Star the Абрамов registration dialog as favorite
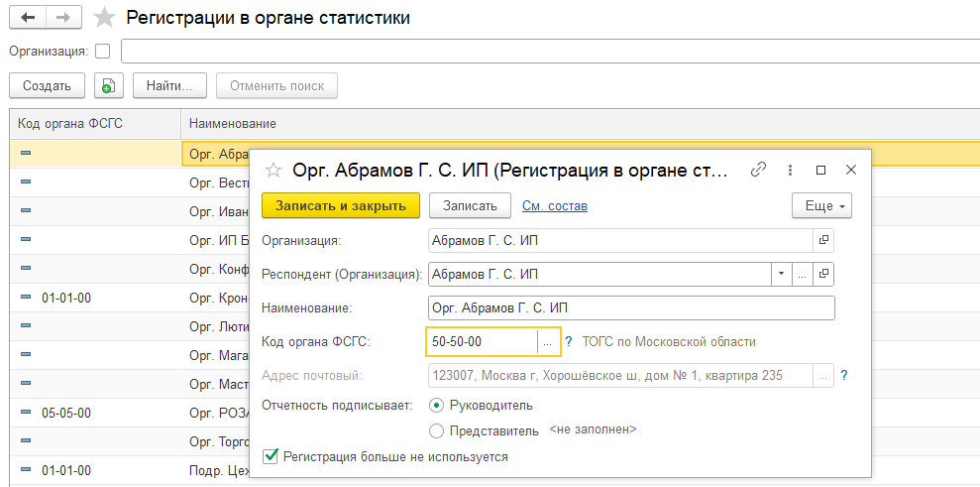The width and height of the screenshot is (980, 487). tap(274, 170)
